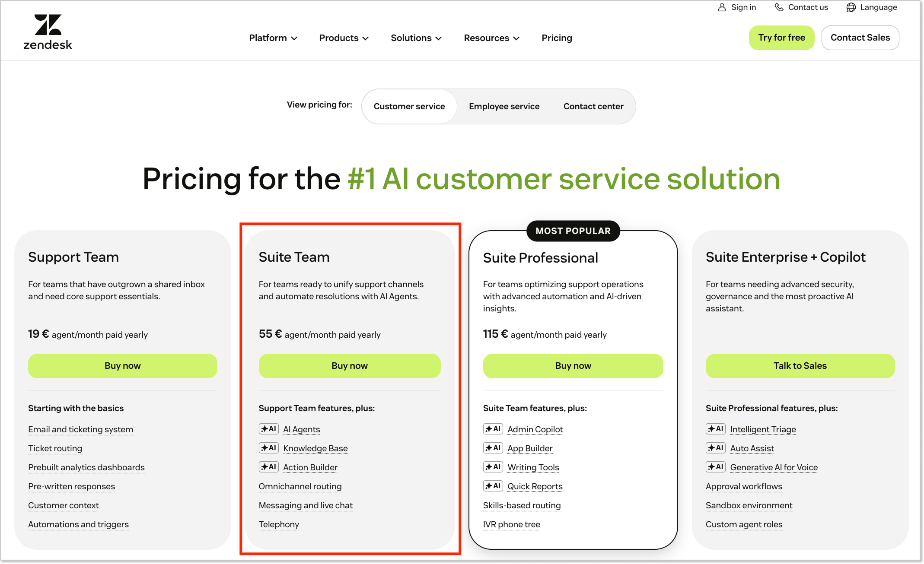Click the AI badge beside Quick Reports

tap(493, 486)
